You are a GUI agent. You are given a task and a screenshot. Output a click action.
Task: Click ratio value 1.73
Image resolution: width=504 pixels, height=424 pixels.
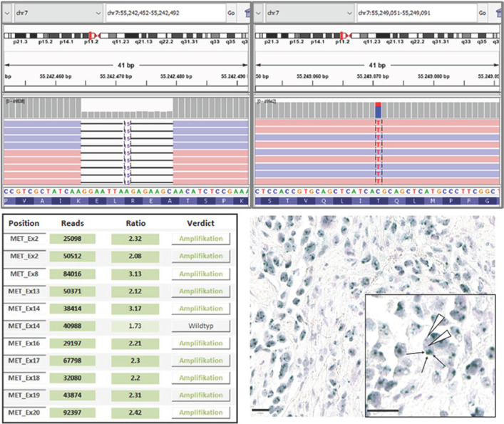135,326
